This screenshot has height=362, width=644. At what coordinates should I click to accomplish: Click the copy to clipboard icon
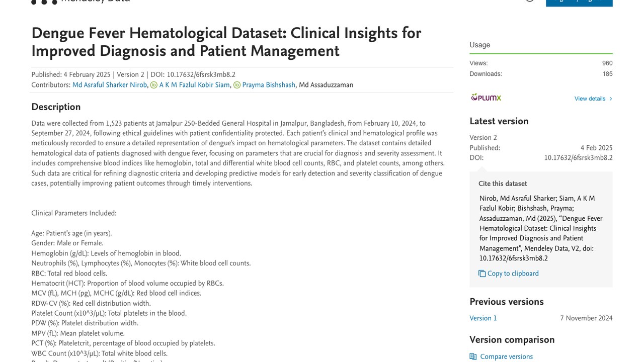tap(482, 274)
